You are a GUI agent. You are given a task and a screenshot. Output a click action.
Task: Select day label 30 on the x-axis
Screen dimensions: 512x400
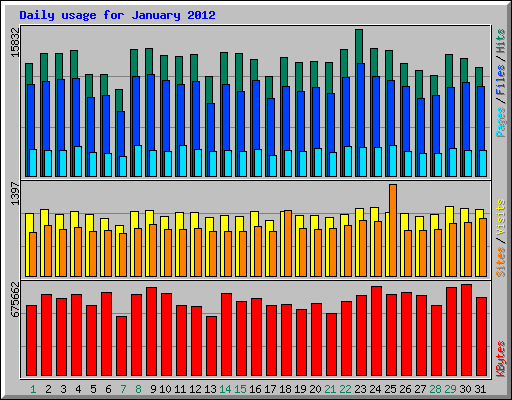pyautogui.click(x=465, y=389)
